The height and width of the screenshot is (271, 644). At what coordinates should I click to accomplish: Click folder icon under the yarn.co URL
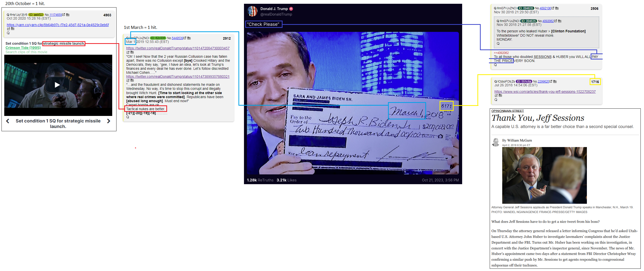[x=13, y=29]
